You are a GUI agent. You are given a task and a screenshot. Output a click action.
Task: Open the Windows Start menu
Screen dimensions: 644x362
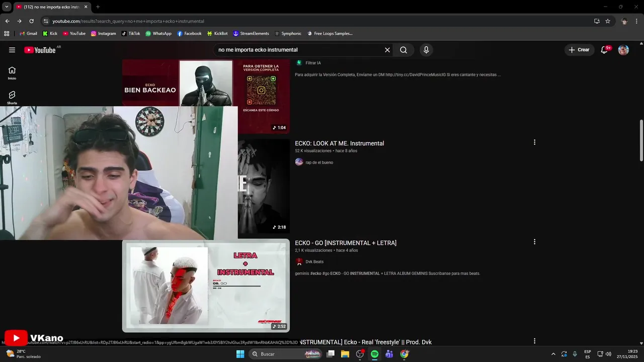point(240,354)
